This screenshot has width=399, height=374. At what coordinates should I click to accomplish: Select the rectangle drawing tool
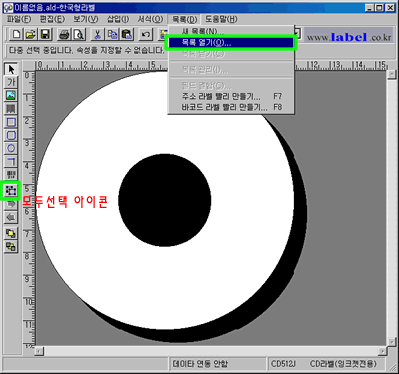pos(11,122)
